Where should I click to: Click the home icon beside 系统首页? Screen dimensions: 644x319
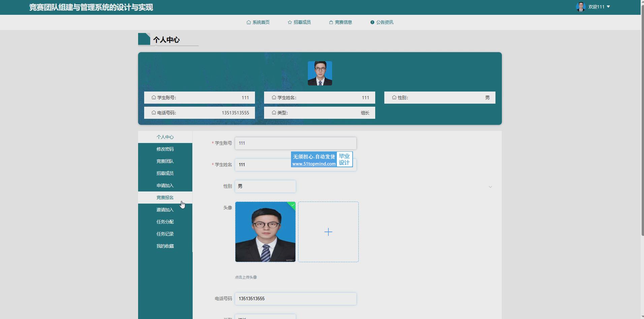(x=249, y=22)
